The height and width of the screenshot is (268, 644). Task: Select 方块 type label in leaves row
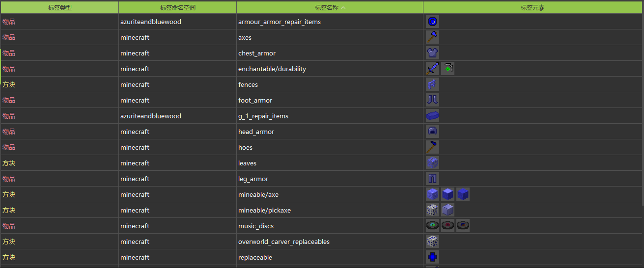[9, 163]
